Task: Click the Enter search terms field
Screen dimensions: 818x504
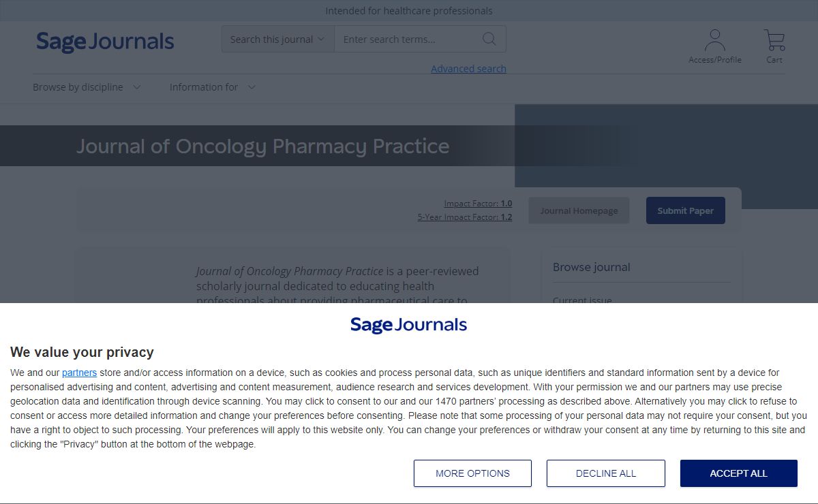Action: [x=408, y=40]
